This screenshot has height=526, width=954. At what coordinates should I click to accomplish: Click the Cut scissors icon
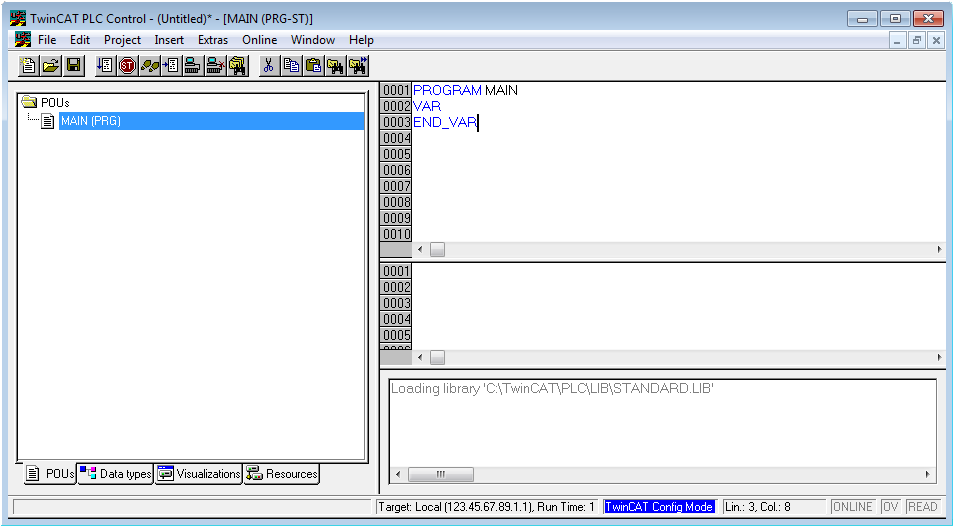268,66
